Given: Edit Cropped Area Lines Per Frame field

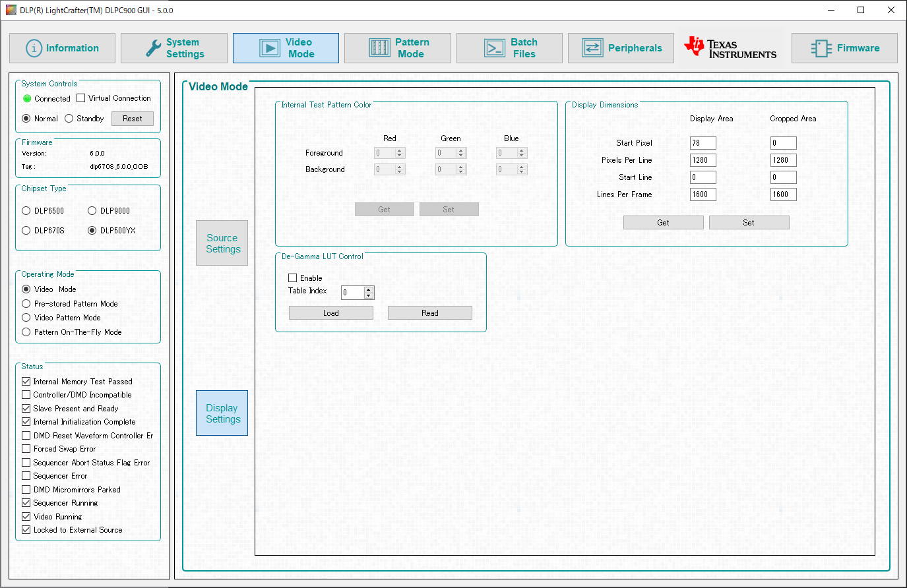Looking at the screenshot, I should point(784,194).
